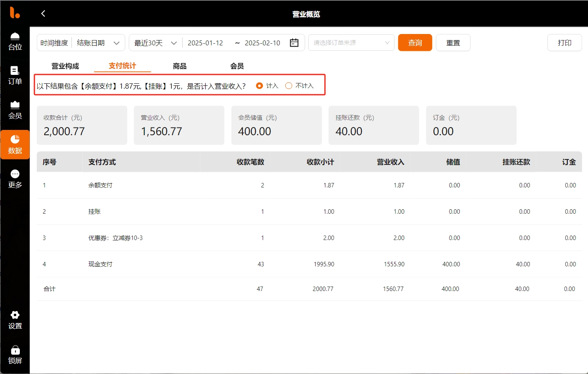Open the 订单 sidebar section
This screenshot has height=374, width=588.
[x=15, y=76]
